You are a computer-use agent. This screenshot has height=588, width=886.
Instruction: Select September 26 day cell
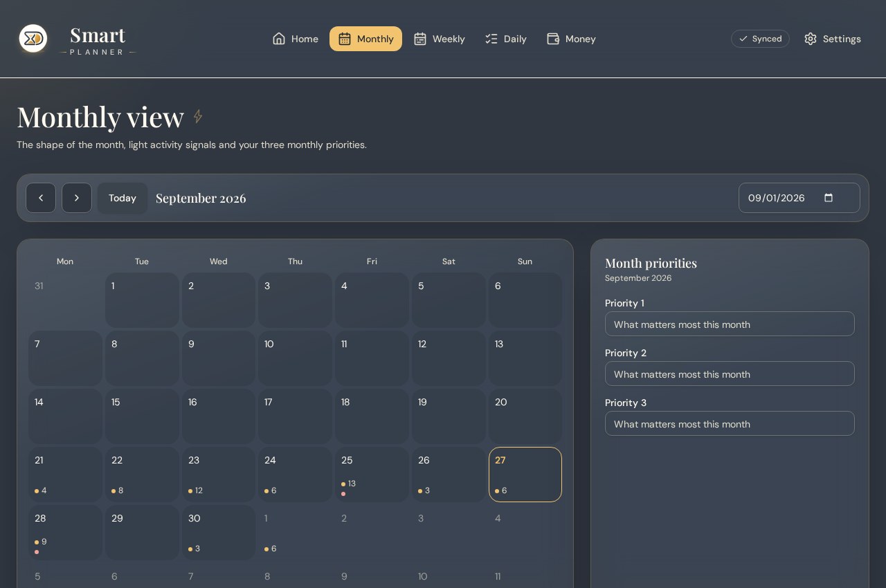(x=449, y=475)
